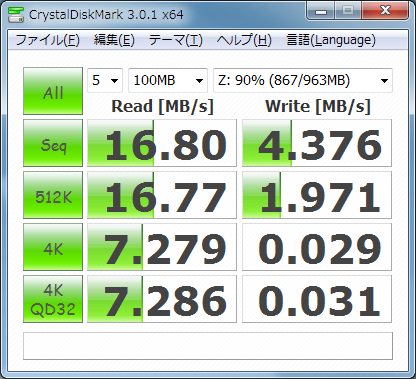Run all benchmarks with the All button

(x=53, y=91)
